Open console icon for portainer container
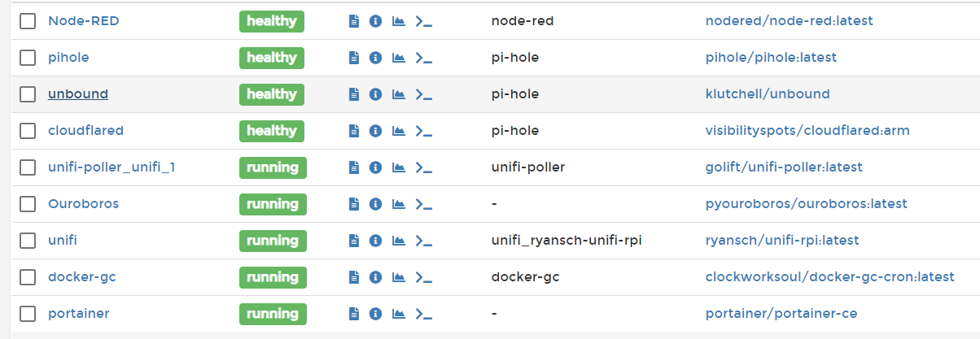The height and width of the screenshot is (339, 980). pyautogui.click(x=423, y=314)
